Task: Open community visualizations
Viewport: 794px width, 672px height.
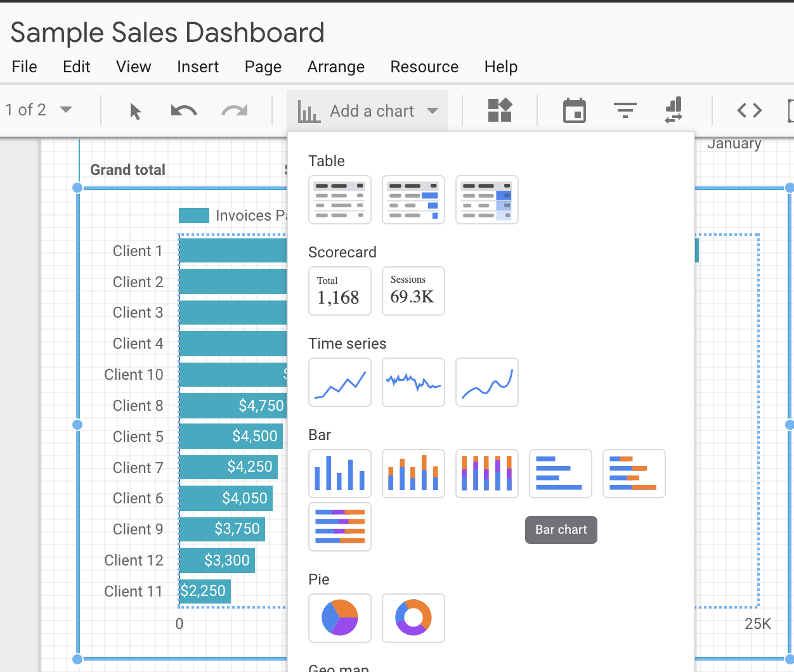Action: pyautogui.click(x=499, y=110)
